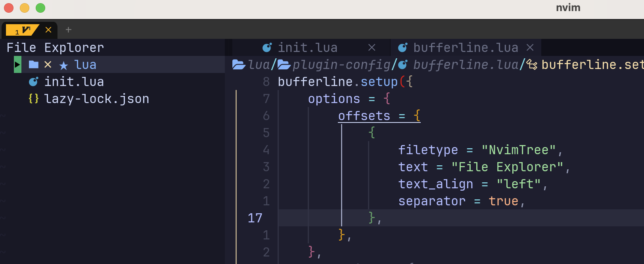Viewport: 644px width, 264px height.
Task: Click the Lua icon on bufferline.lua tab
Action: click(x=402, y=48)
